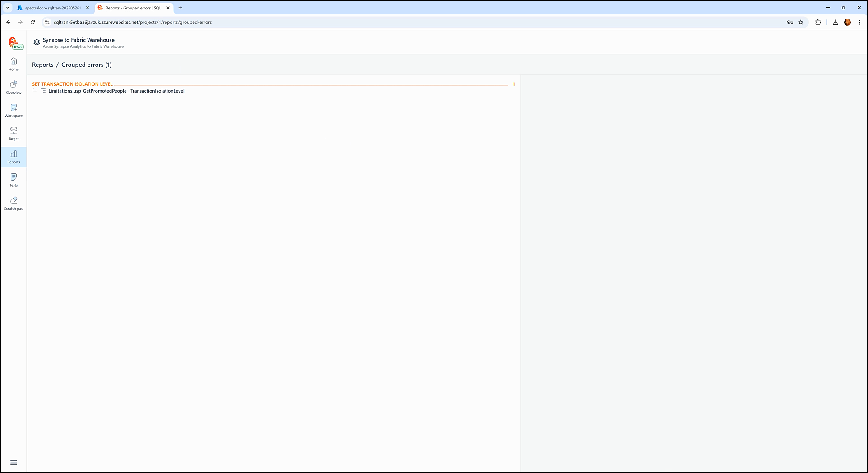Open the Home sidebar icon
868x473 pixels.
(x=14, y=64)
